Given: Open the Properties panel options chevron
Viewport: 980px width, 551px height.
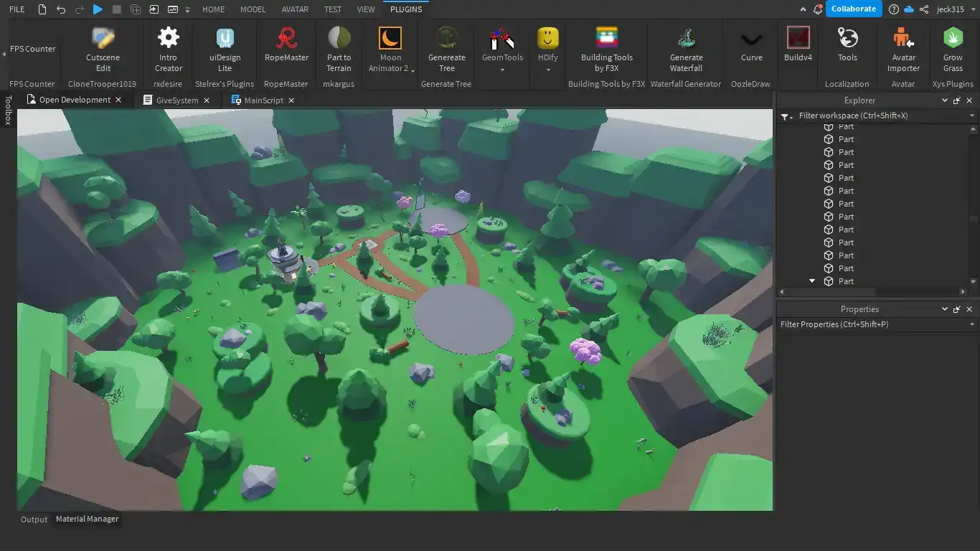Looking at the screenshot, I should (x=944, y=309).
